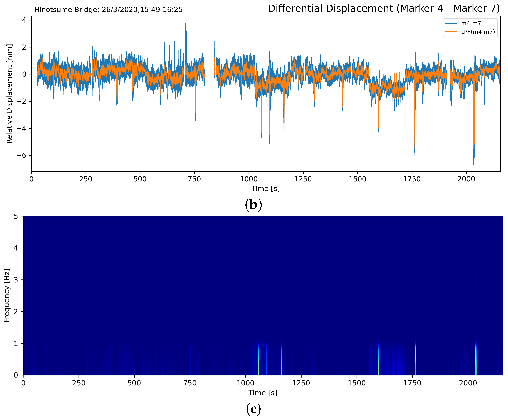
Task: Select the m4-m7 legend label
Action: [471, 24]
